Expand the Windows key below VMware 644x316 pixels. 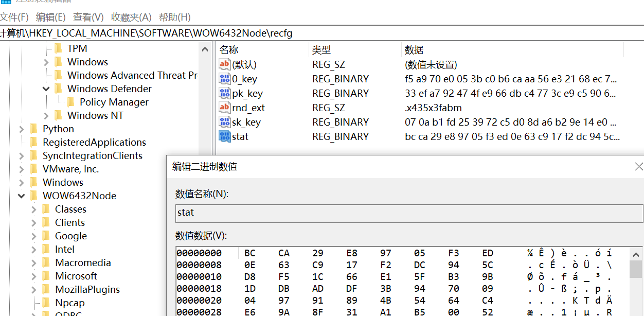[22, 183]
